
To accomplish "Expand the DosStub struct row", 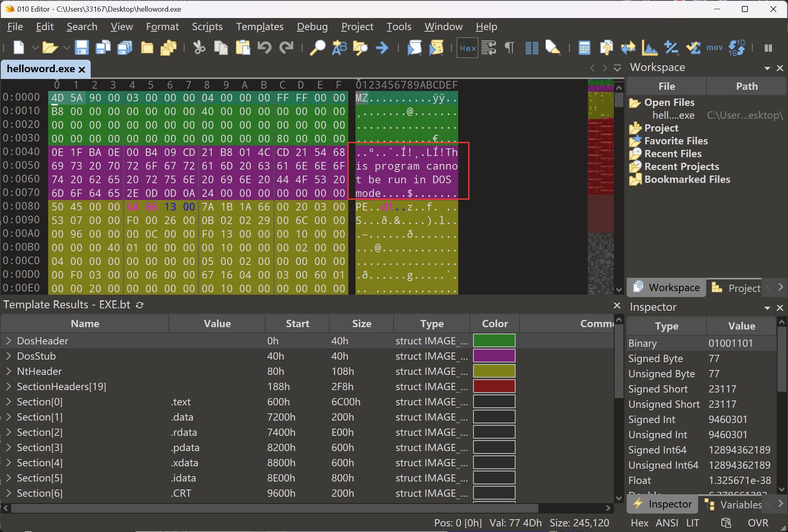I will pyautogui.click(x=8, y=356).
